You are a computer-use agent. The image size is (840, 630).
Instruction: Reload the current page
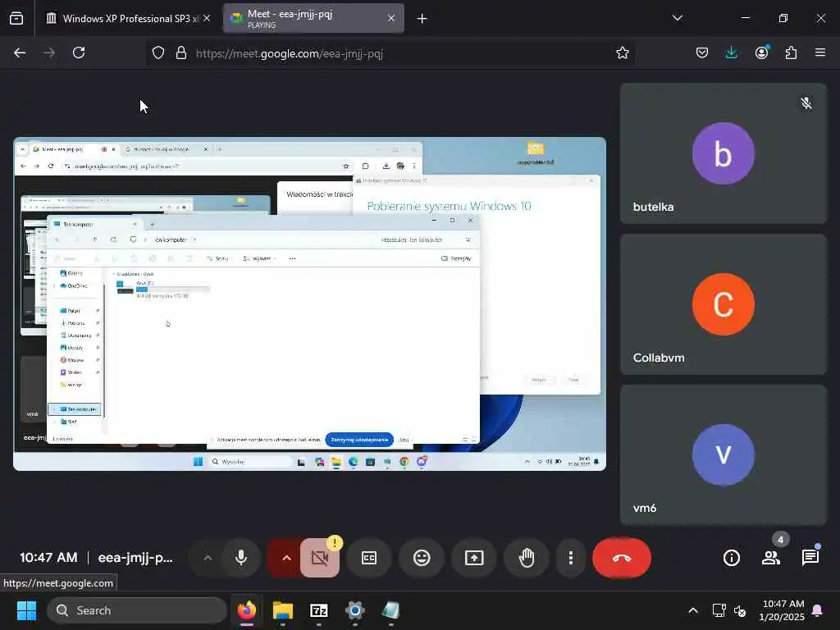[x=79, y=52]
